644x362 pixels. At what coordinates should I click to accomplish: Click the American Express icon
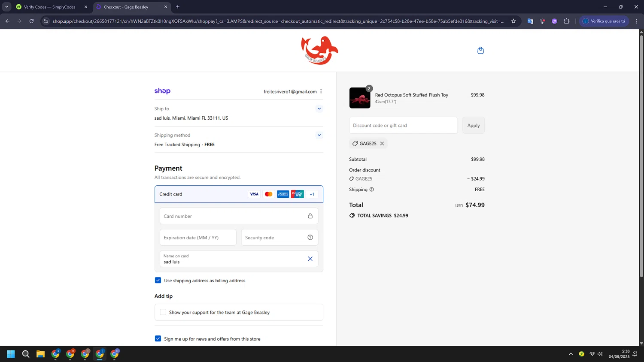pos(283,194)
